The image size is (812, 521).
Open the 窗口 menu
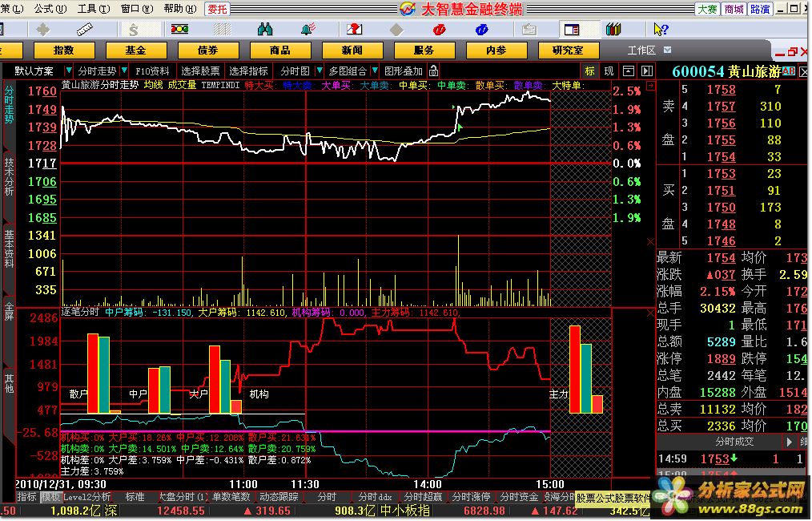pos(137,9)
